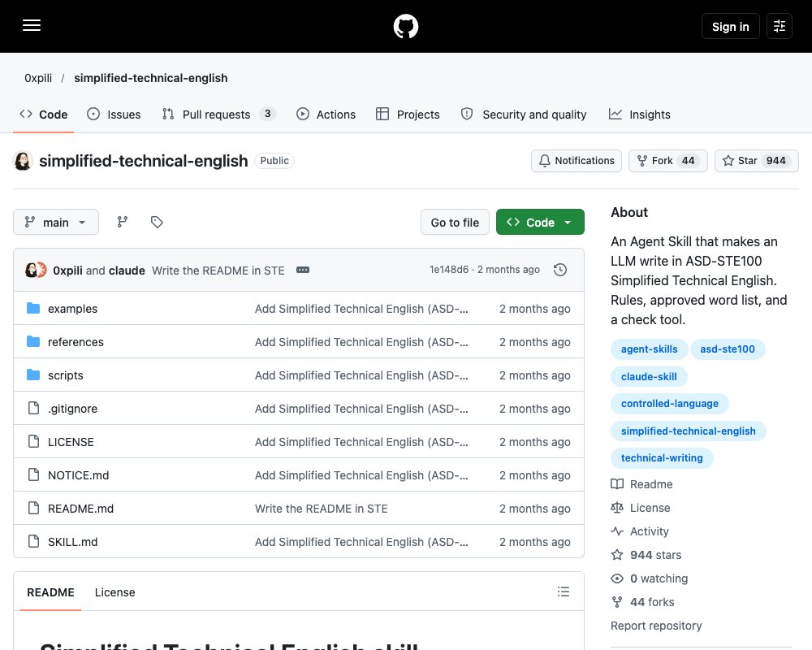Open the appearance settings sliders icon
Screen dimensions: 812x650
[779, 26]
